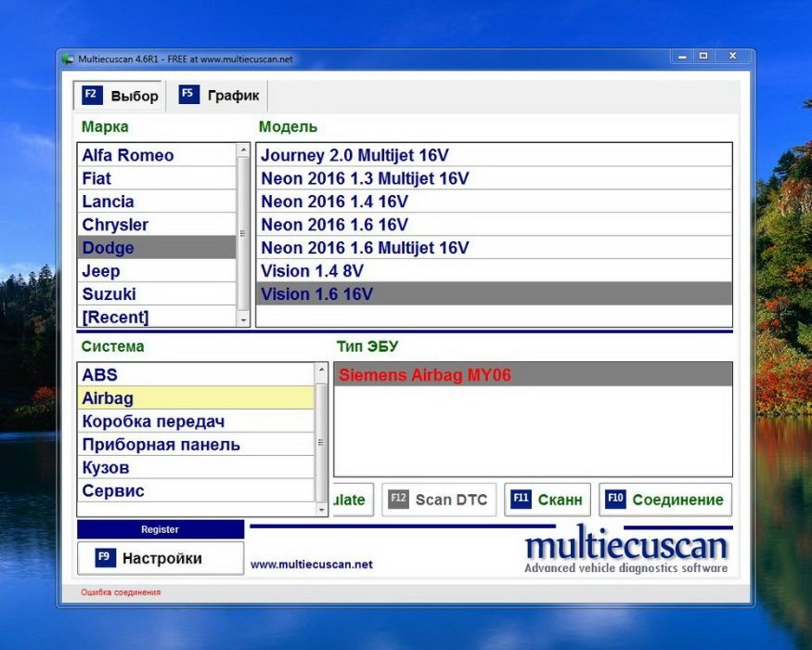The image size is (812, 650).
Task: Choose the Vision 1.4 8V model
Action: (494, 271)
